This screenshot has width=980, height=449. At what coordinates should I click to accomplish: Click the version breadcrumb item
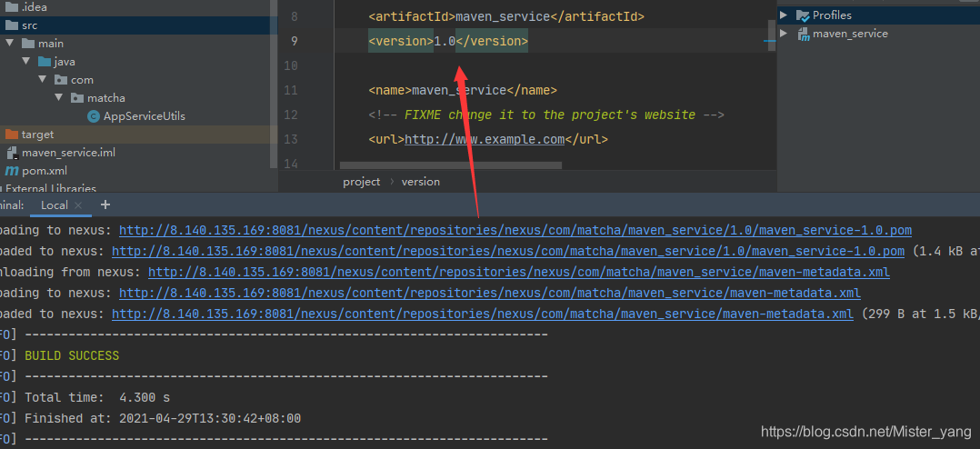[421, 182]
